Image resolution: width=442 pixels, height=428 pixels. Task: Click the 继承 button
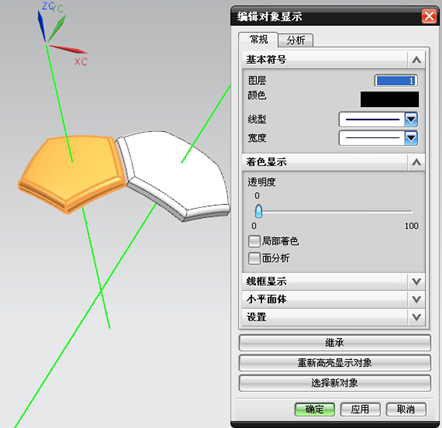pos(335,343)
